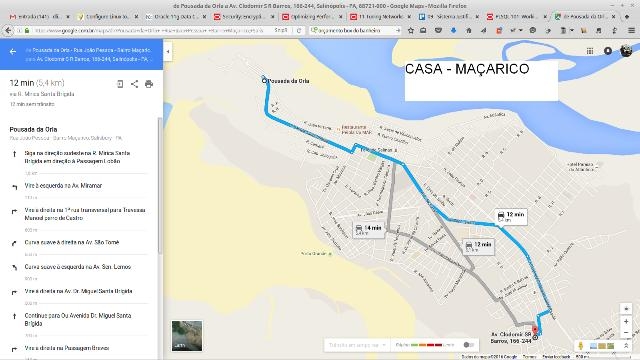Image resolution: width=640 pixels, height=360 pixels.
Task: Click the Pousada da Orla map marker
Action: (264, 80)
